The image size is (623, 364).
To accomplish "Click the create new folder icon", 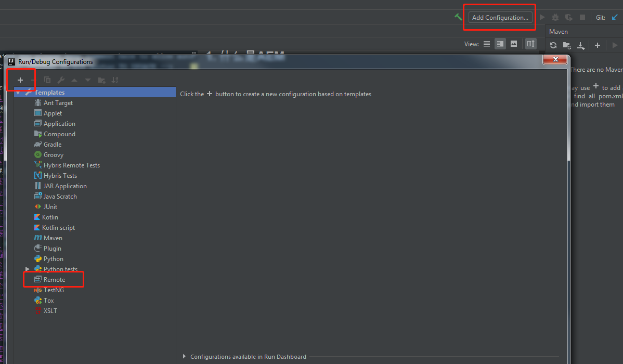I will pyautogui.click(x=102, y=80).
